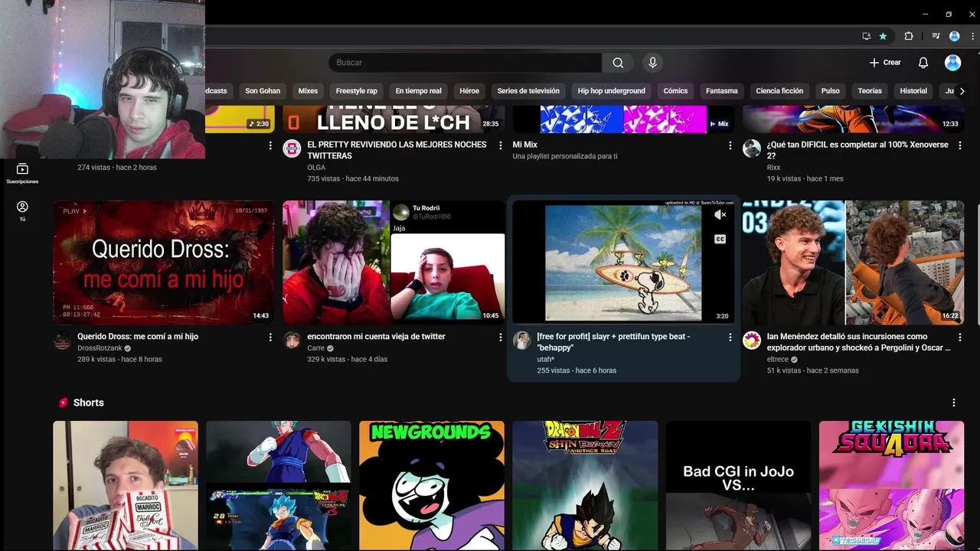
Task: Open options for the 274 vistas video
Action: click(270, 145)
